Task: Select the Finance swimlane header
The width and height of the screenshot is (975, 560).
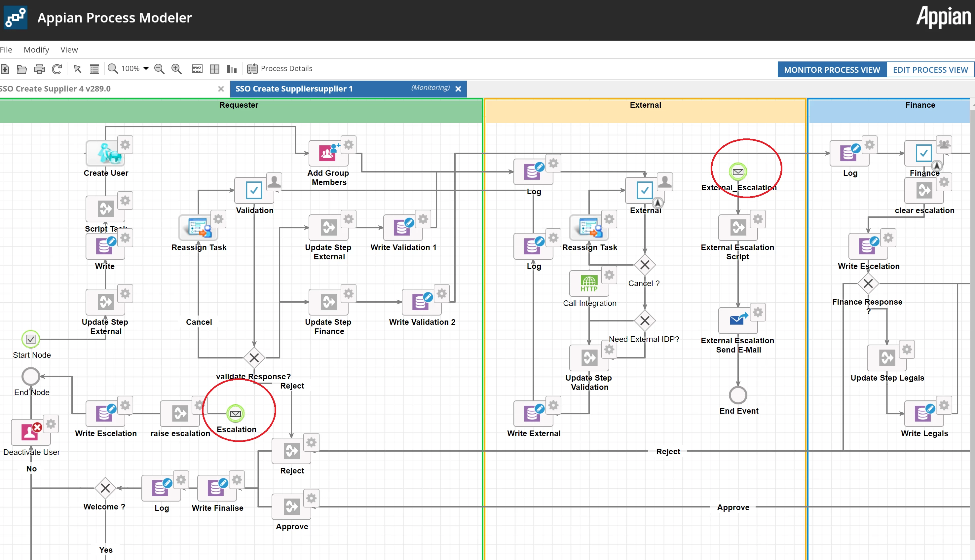Action: pos(890,111)
